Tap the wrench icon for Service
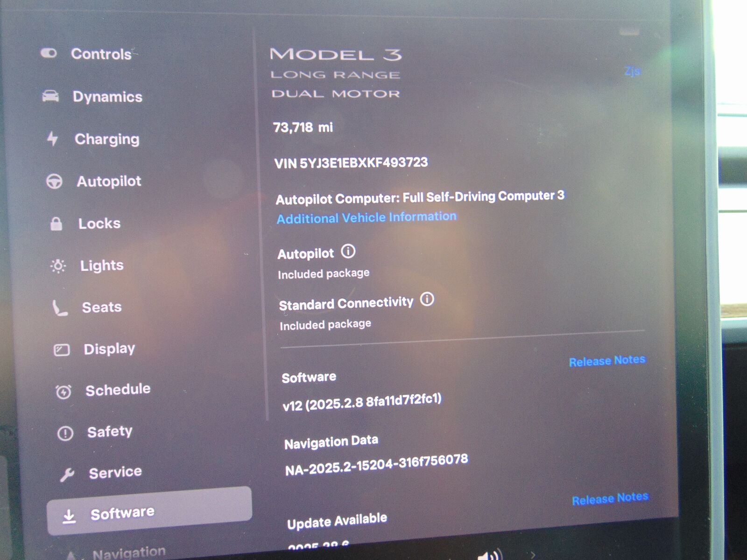Viewport: 747px width, 560px height. pos(67,474)
